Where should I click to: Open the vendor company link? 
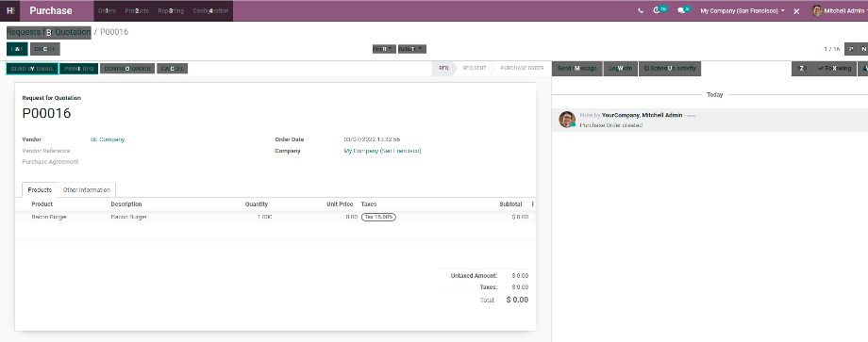(108, 139)
